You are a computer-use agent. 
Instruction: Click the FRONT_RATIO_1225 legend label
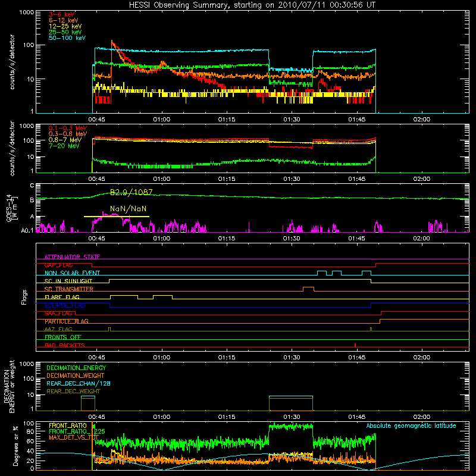click(77, 431)
